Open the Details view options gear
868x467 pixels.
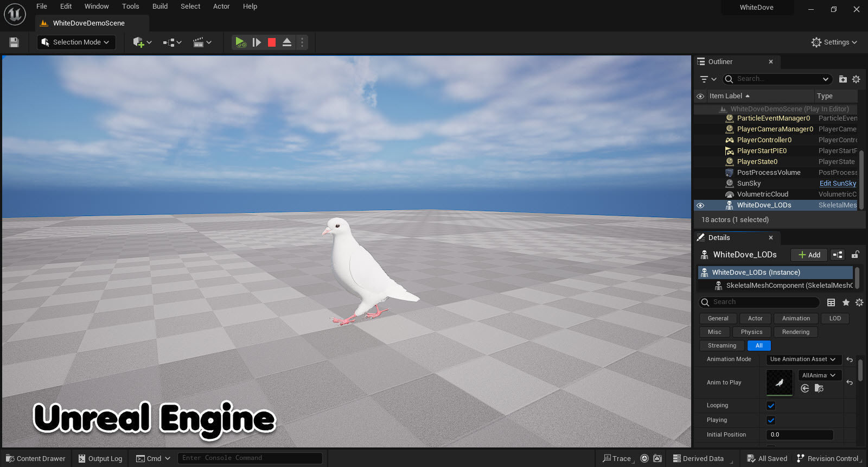[859, 302]
